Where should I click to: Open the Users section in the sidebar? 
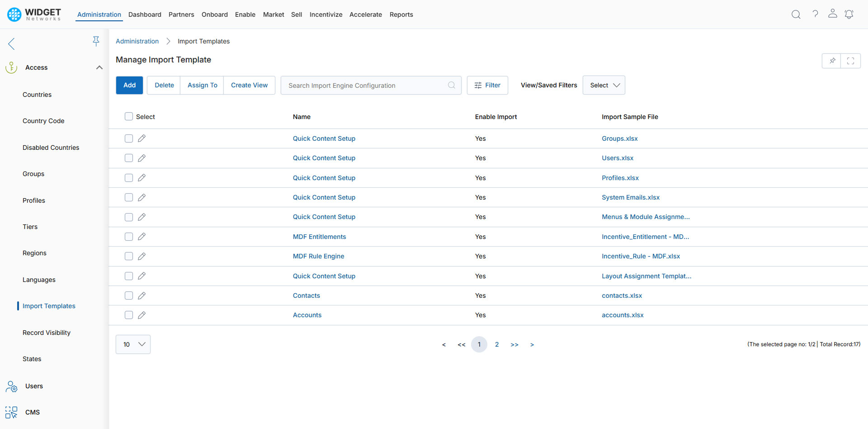[34, 386]
